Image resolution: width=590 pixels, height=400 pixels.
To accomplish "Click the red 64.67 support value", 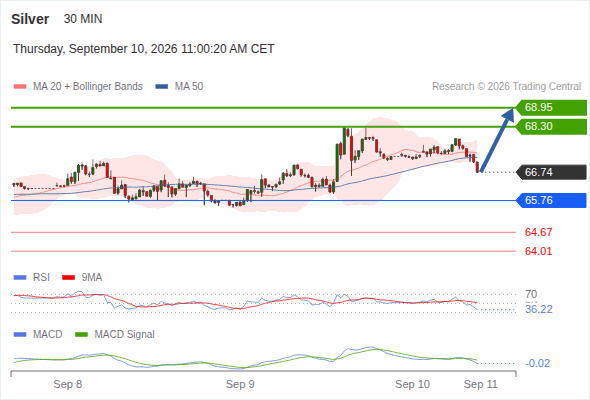I will click(538, 232).
